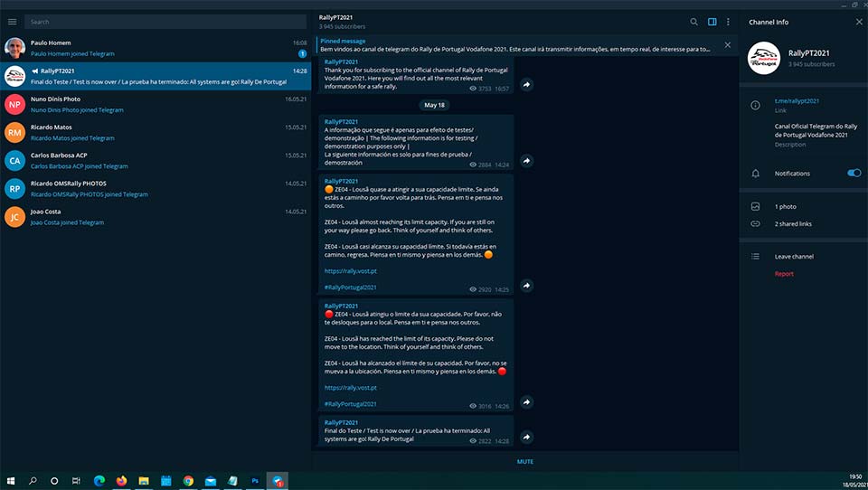Click the info circle icon beside link
This screenshot has height=490, width=868.
coord(755,105)
